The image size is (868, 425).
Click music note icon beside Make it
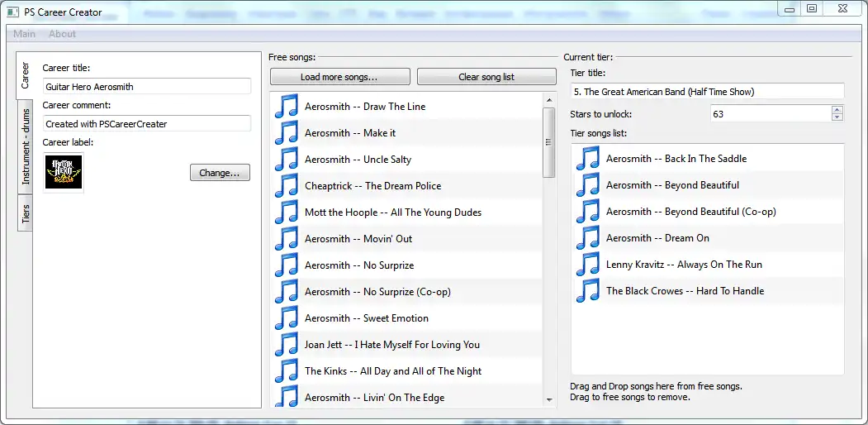pos(287,133)
